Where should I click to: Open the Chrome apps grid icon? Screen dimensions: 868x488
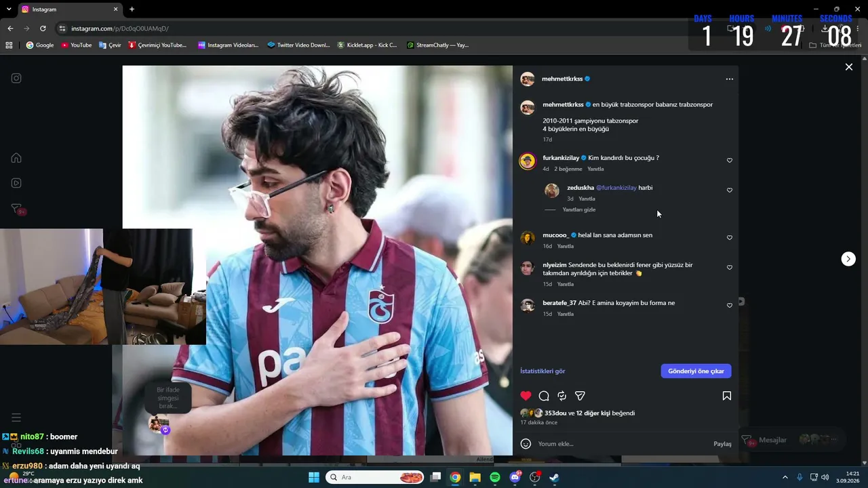9,45
